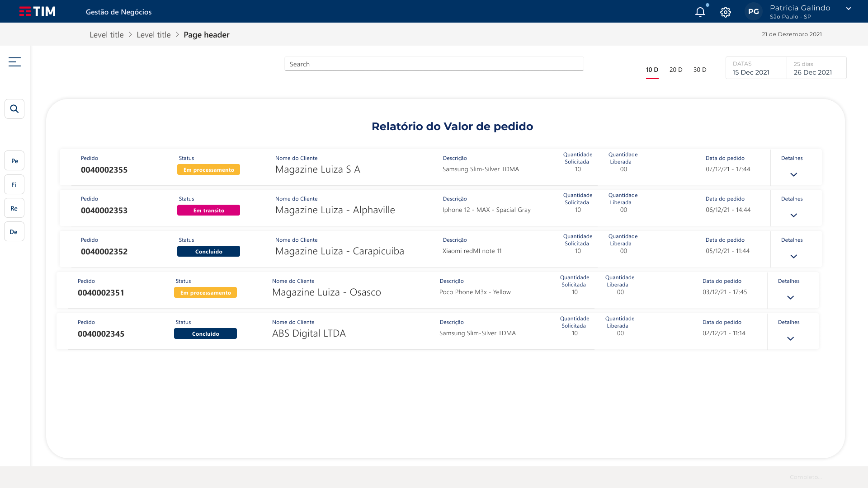
Task: Select the 30 D period tab
Action: click(x=700, y=70)
